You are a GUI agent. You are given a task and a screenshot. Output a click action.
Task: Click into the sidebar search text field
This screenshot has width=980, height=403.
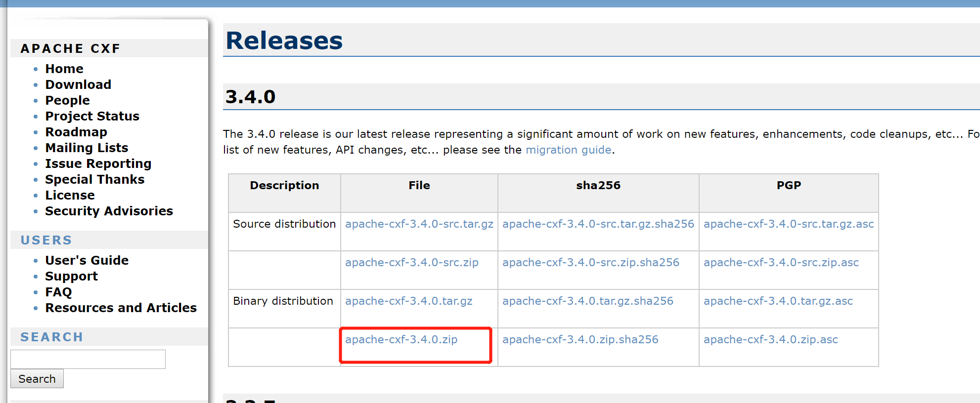tap(88, 359)
